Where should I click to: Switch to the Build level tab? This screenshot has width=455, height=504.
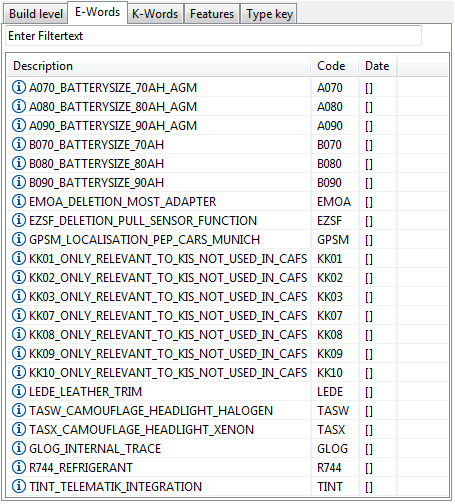36,14
